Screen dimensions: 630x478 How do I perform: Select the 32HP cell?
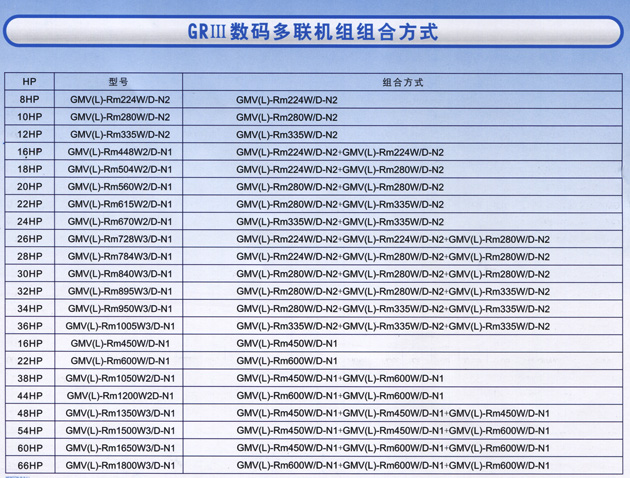[29, 291]
